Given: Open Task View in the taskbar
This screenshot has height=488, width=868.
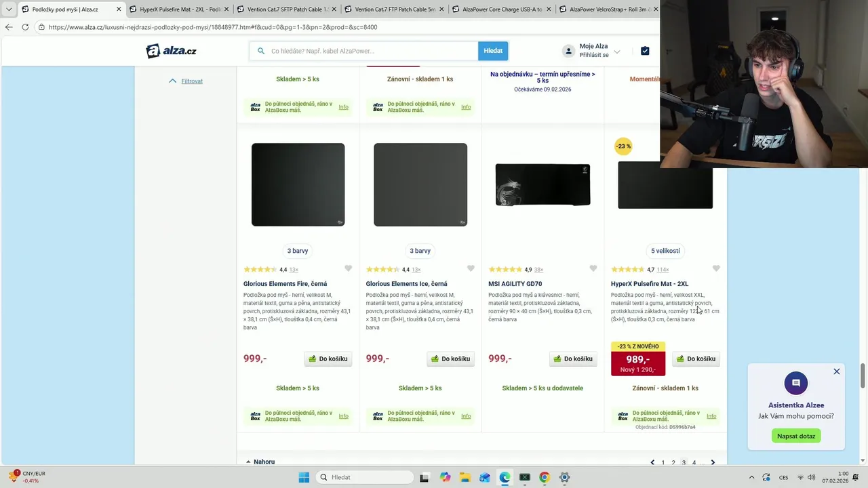Looking at the screenshot, I should [424, 477].
